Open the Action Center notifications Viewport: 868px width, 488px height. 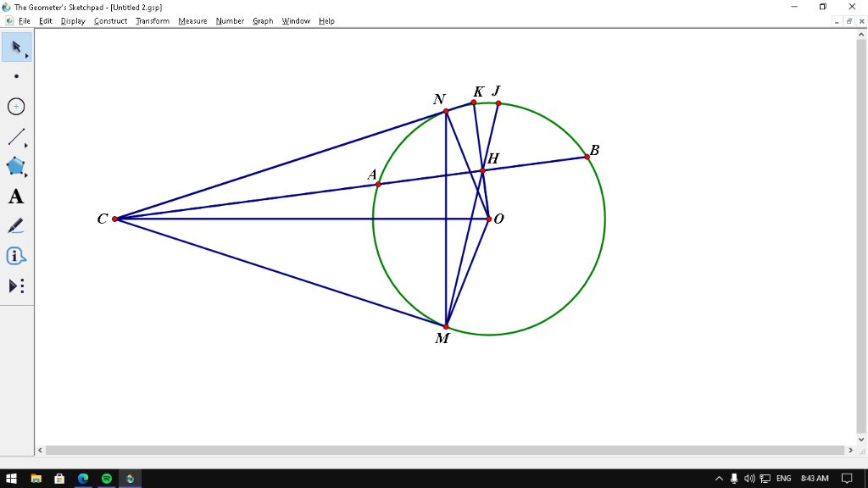pyautogui.click(x=847, y=479)
